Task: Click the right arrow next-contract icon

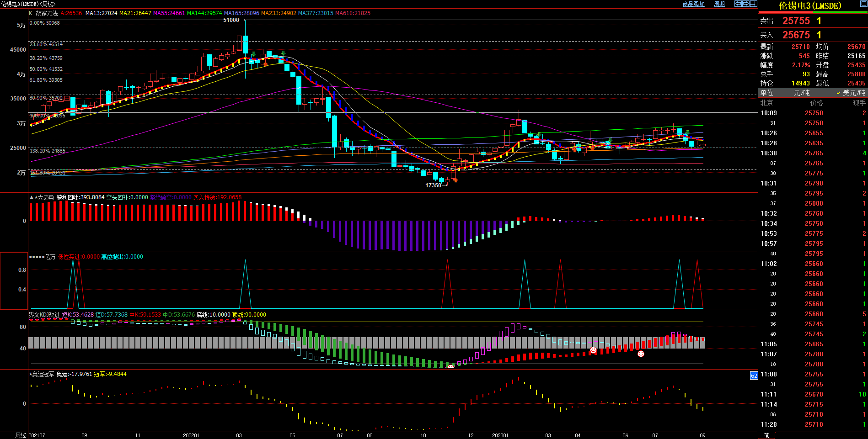Action: (x=745, y=4)
